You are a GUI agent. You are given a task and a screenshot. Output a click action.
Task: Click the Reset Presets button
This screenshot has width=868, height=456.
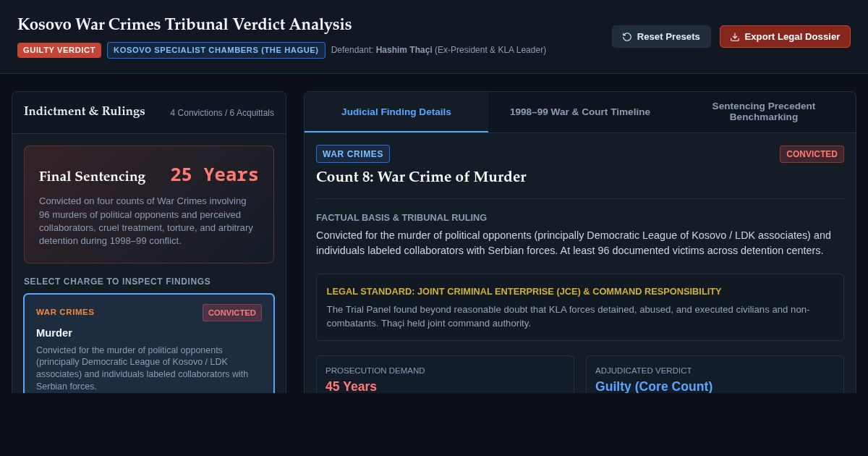coord(661,37)
